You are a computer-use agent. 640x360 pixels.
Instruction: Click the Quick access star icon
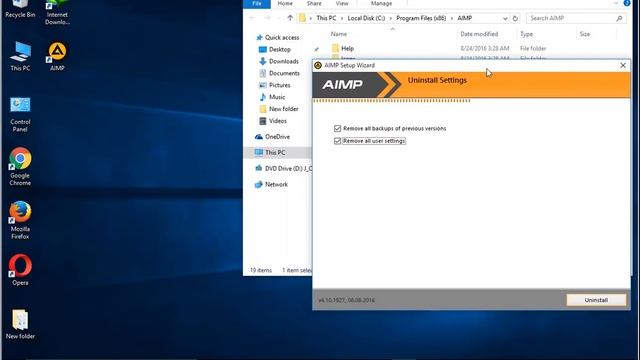point(259,38)
